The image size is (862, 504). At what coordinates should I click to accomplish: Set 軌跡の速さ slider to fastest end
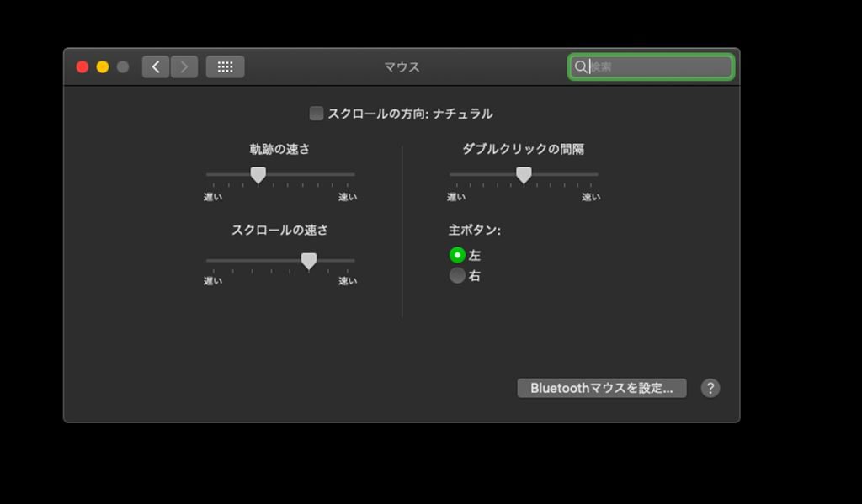(354, 175)
